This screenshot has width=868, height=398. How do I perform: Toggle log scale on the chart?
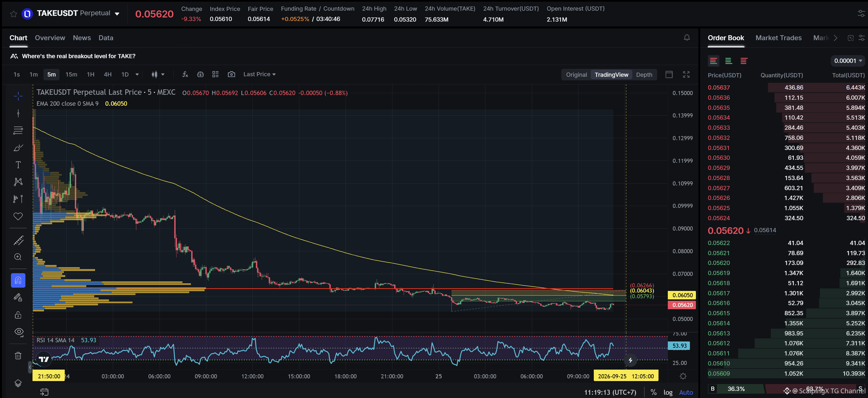(668, 392)
